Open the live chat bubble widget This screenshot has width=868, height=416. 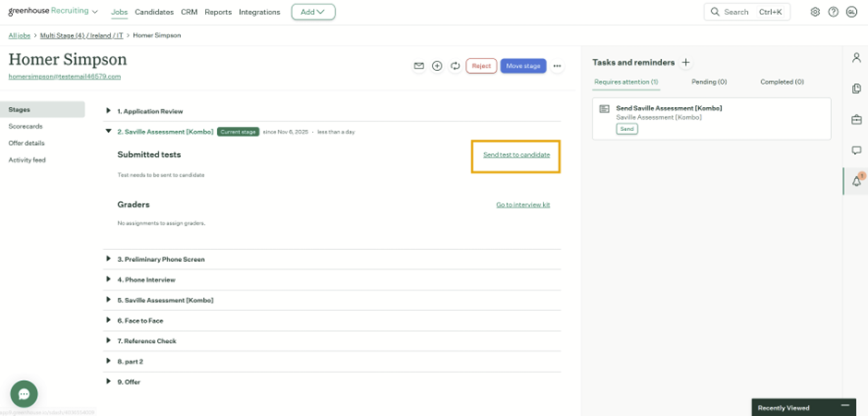click(24, 394)
